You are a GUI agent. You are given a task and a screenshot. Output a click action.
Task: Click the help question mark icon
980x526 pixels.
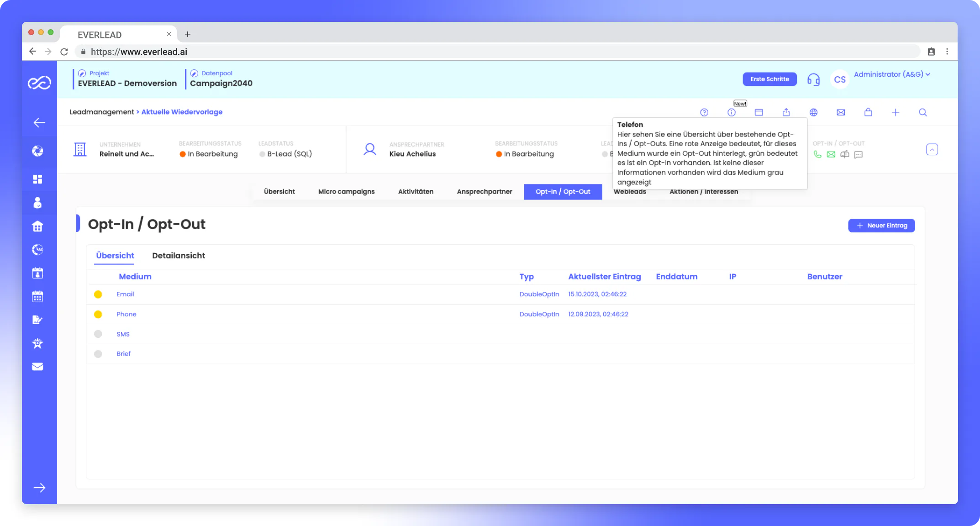[704, 112]
